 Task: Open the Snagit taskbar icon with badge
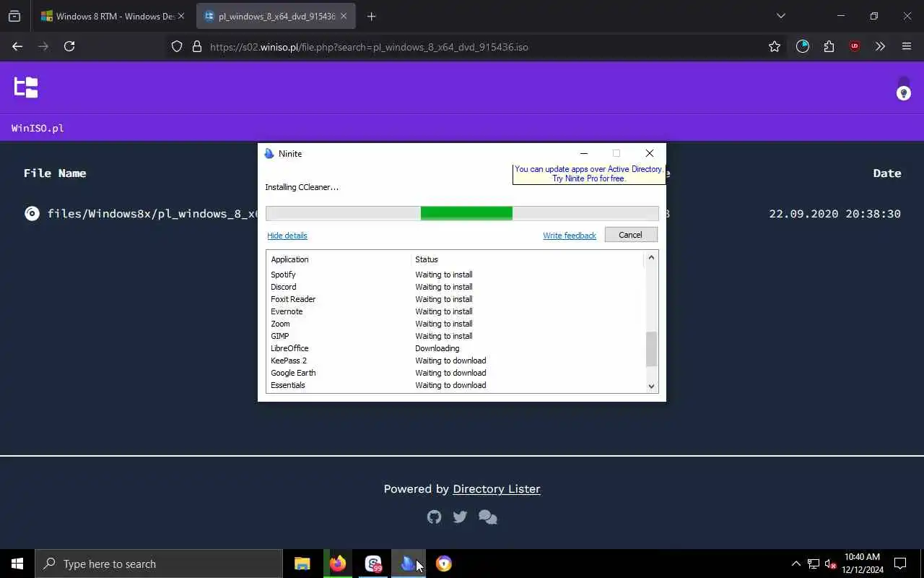click(373, 564)
